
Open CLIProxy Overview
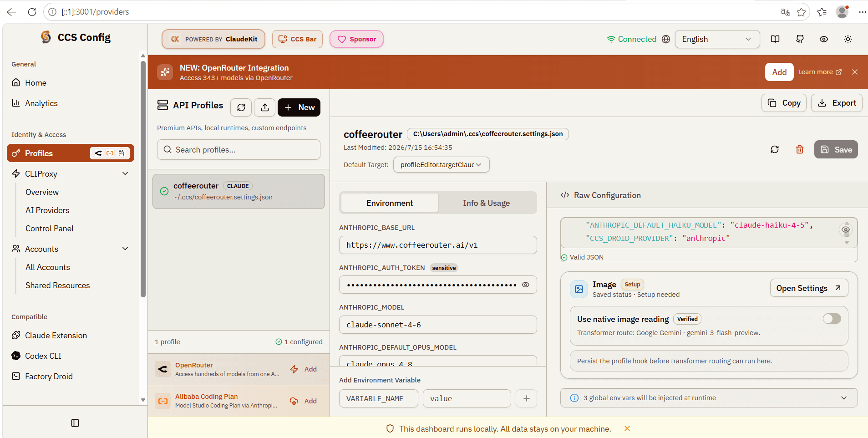tap(42, 192)
